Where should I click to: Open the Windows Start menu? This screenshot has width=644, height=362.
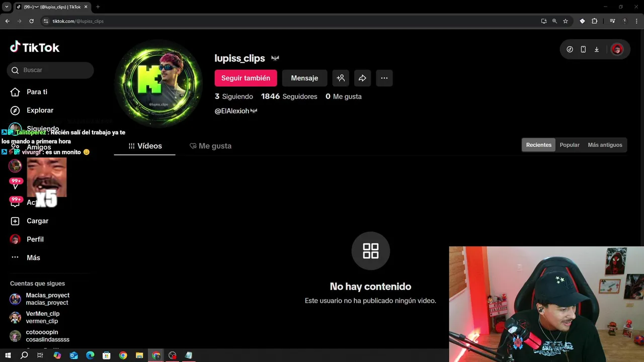8,355
